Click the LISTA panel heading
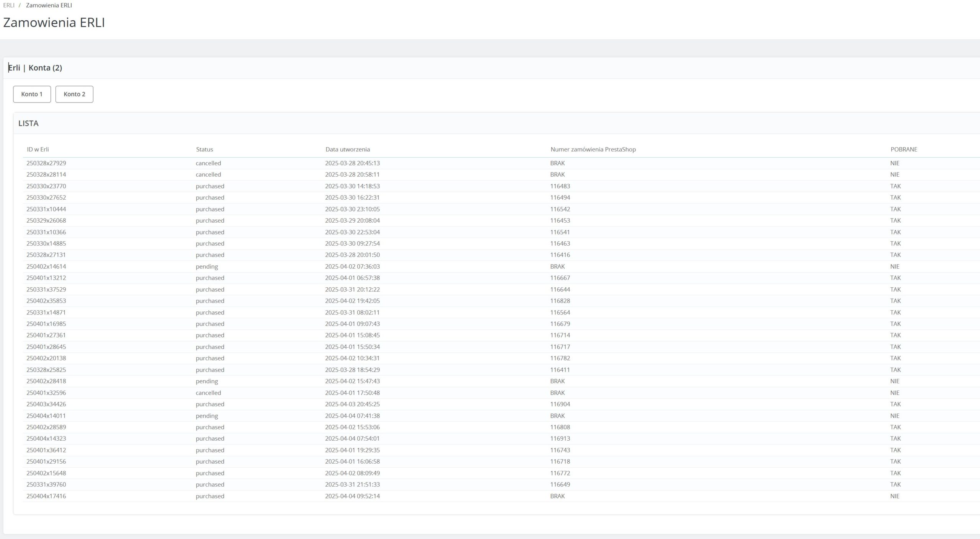 [x=28, y=123]
